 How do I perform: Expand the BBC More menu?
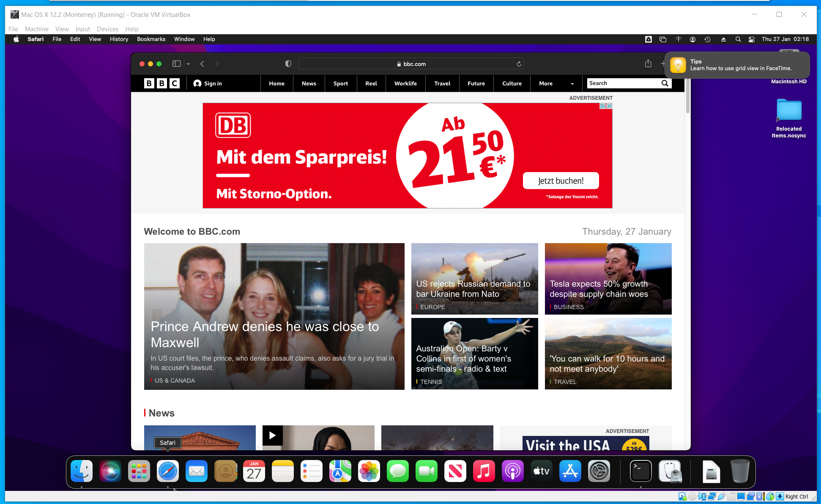pos(556,83)
